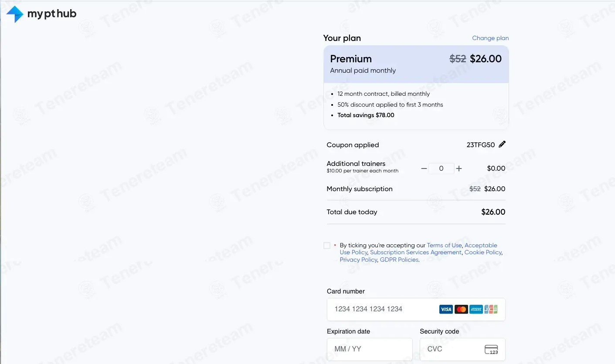Click the CVC card hint icon
This screenshot has height=364, width=615.
tap(491, 349)
